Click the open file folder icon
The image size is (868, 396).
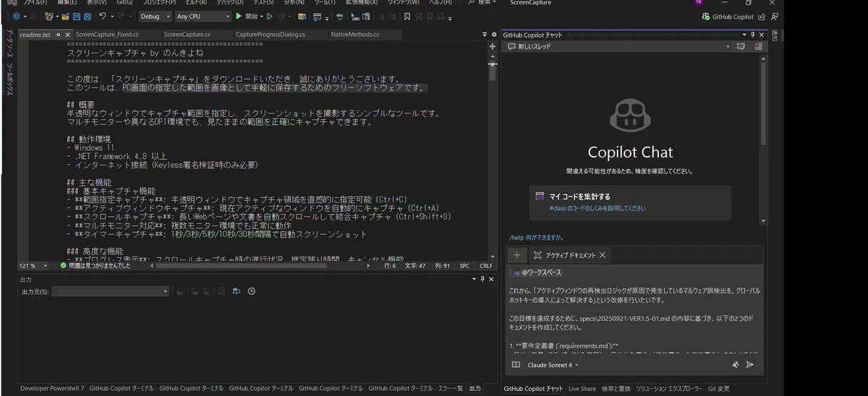tap(65, 16)
